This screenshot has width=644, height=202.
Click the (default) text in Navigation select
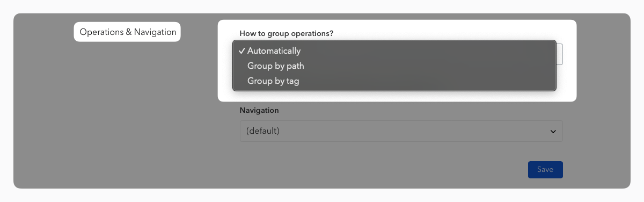coord(263,131)
